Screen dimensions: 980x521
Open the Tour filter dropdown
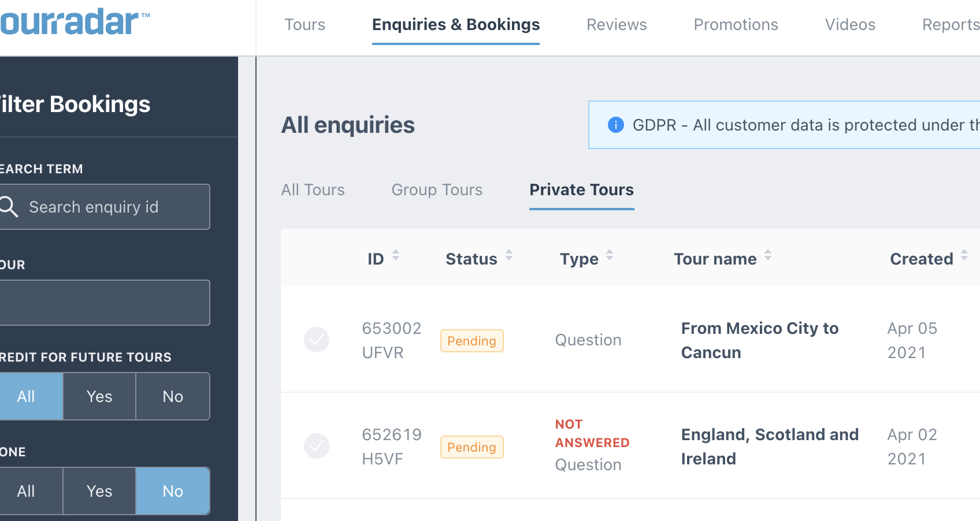[x=105, y=302]
